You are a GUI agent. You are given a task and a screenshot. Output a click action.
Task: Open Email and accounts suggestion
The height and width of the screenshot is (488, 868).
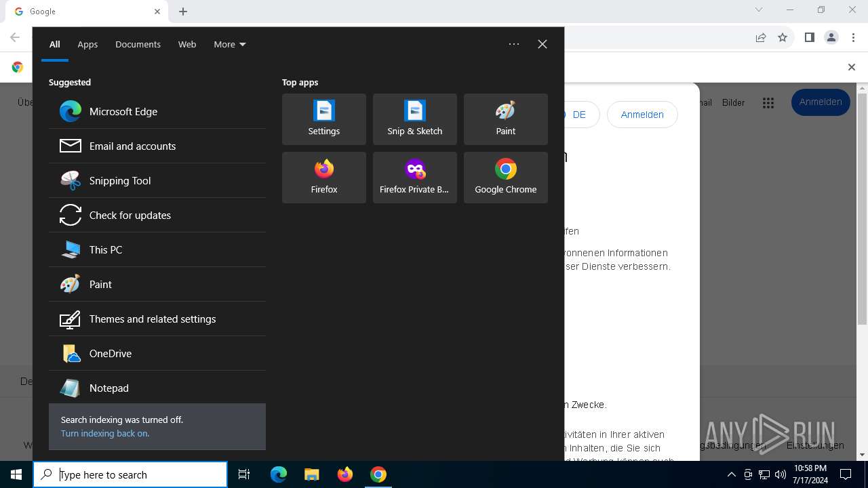click(x=157, y=146)
